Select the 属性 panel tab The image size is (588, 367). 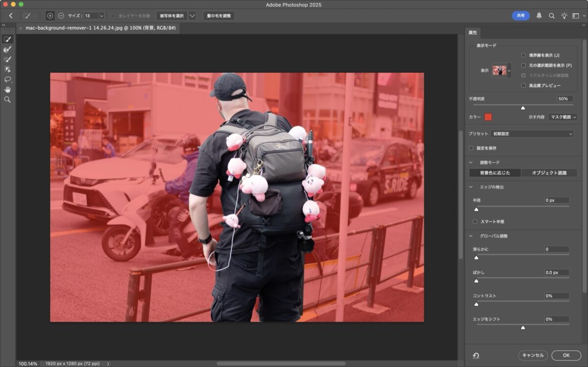coord(473,33)
